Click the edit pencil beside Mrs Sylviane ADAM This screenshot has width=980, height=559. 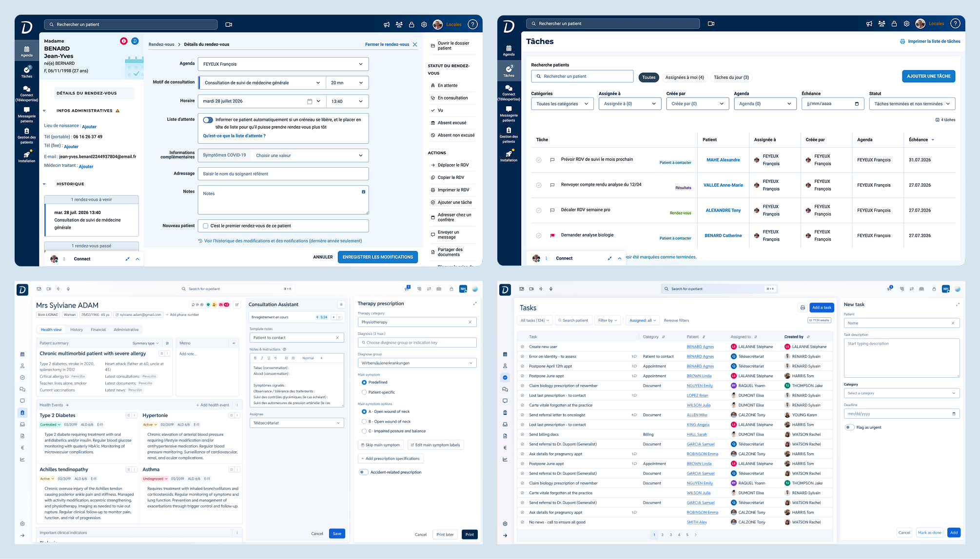237,305
